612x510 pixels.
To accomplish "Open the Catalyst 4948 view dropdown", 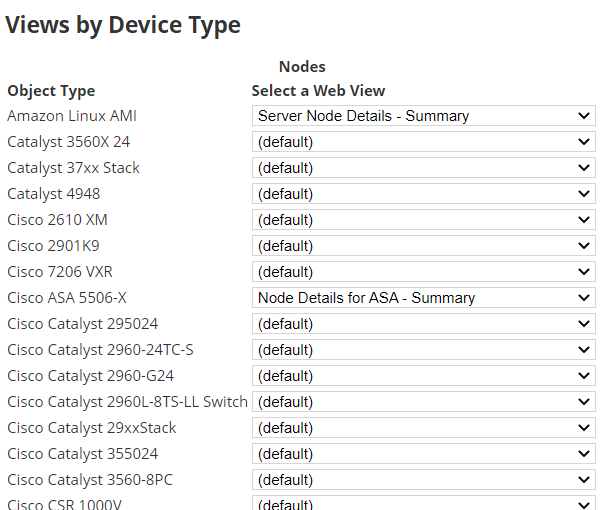I will coord(423,194).
